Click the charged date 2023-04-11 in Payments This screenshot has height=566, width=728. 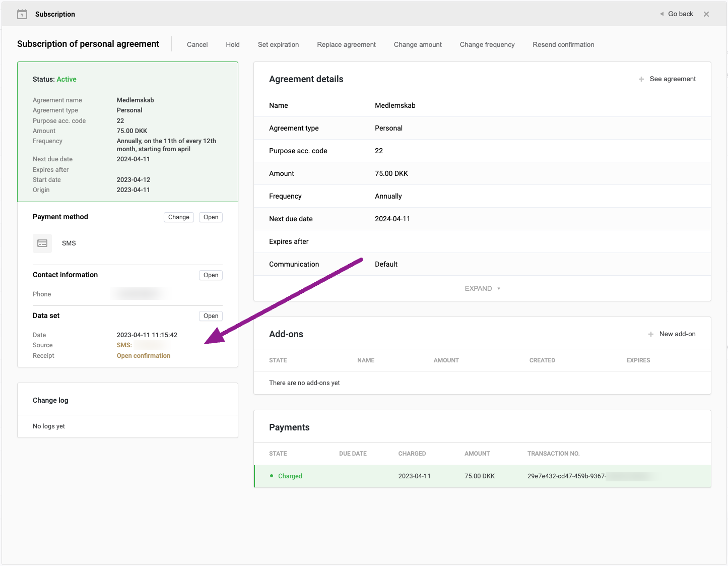(x=414, y=476)
